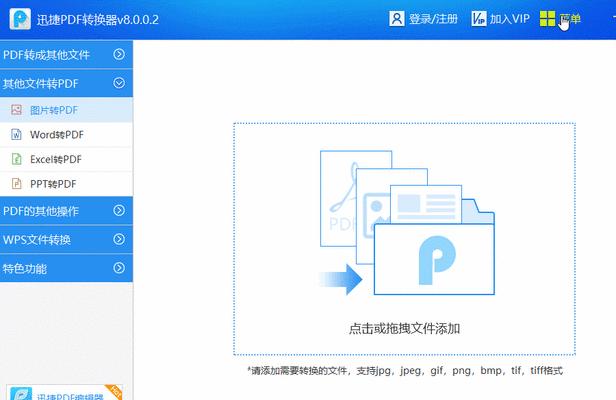Click the image icon beside 图片转PDF

pos(16,110)
